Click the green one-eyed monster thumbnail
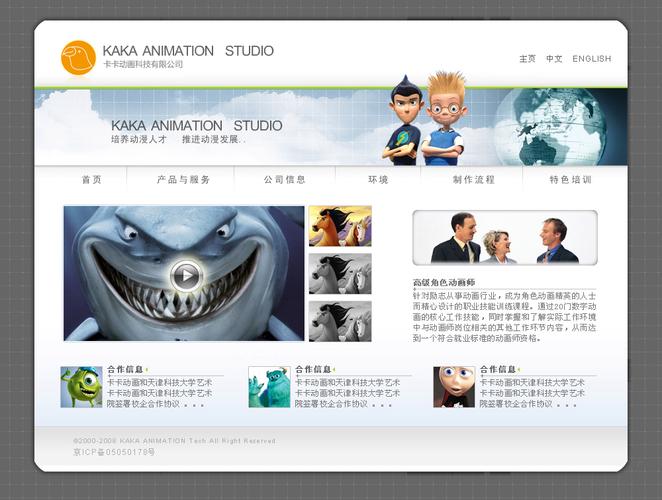The height and width of the screenshot is (500, 662). [x=81, y=387]
